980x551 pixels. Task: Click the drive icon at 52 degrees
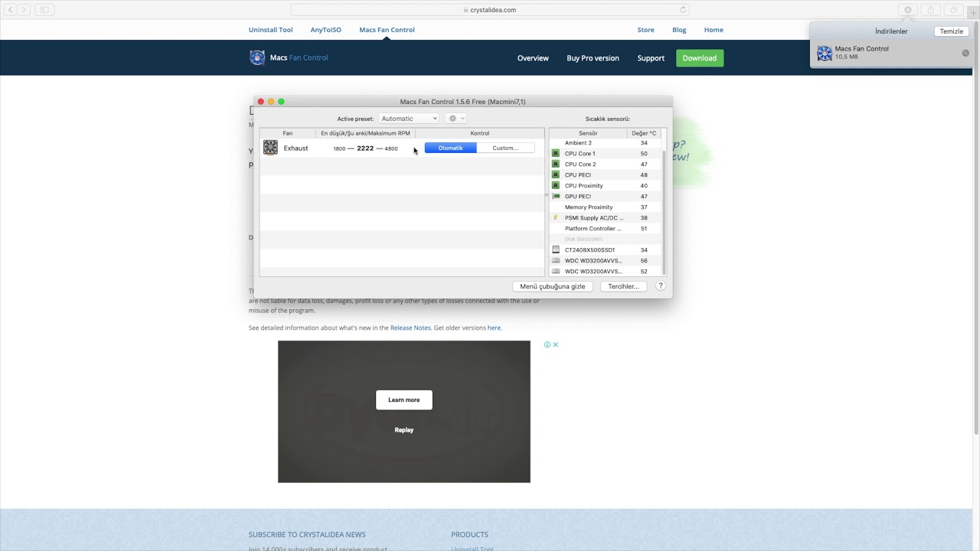coord(556,272)
